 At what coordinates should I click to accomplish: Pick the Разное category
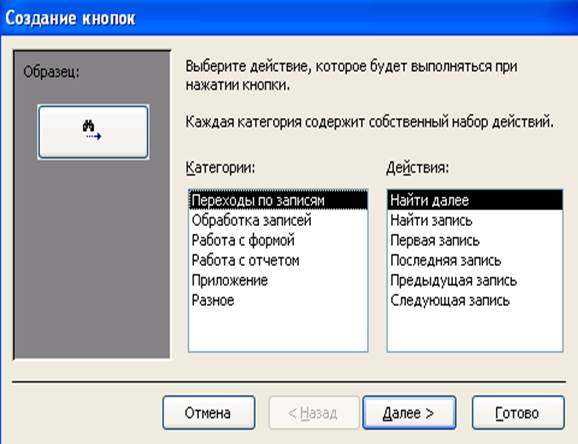(x=278, y=300)
